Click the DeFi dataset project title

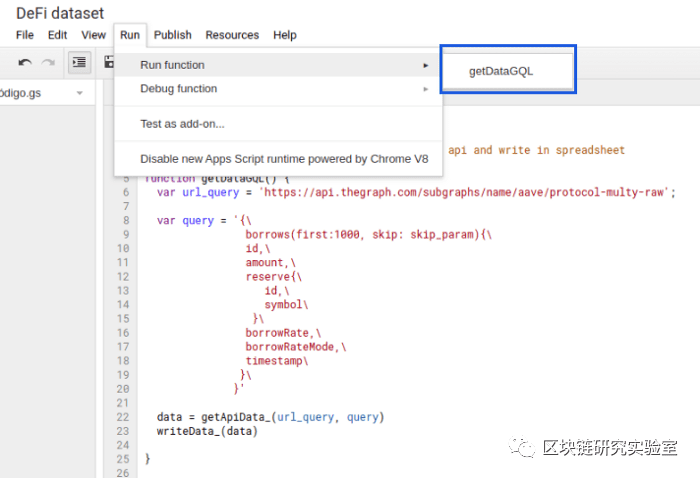[x=60, y=13]
